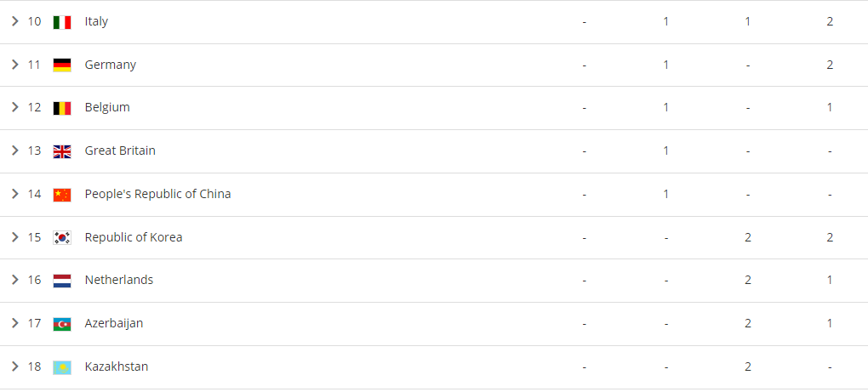Click the Azerbaijan flag icon
The height and width of the screenshot is (392, 868).
coord(62,324)
